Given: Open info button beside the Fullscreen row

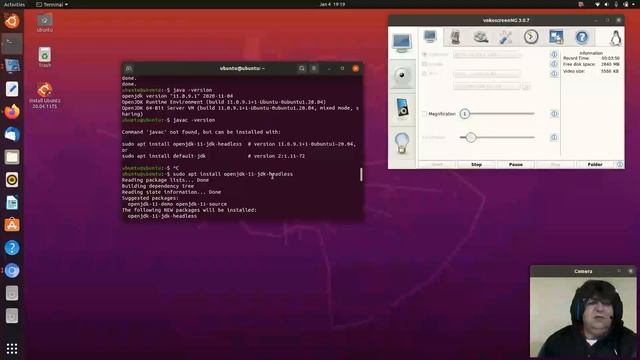Looking at the screenshot, I should coord(554,54).
